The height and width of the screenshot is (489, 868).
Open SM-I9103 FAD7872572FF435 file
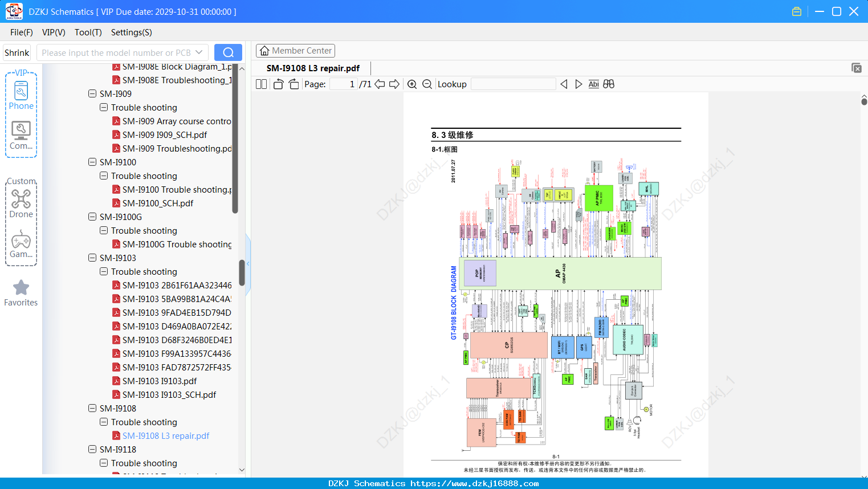click(177, 368)
